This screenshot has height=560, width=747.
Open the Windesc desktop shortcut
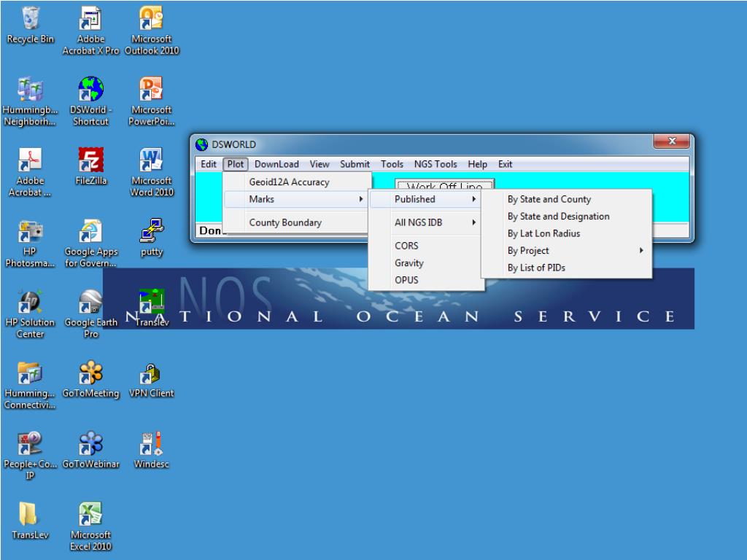152,450
